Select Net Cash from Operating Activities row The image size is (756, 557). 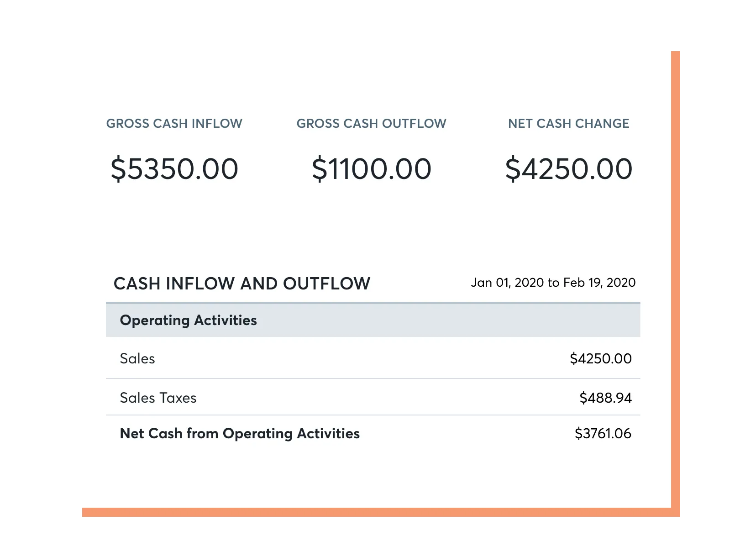(240, 434)
